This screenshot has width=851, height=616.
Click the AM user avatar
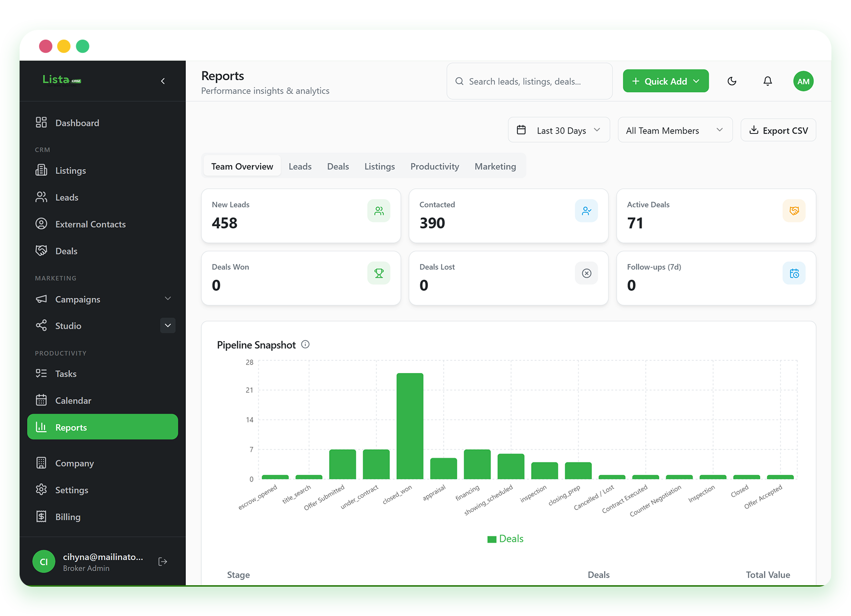click(x=803, y=81)
